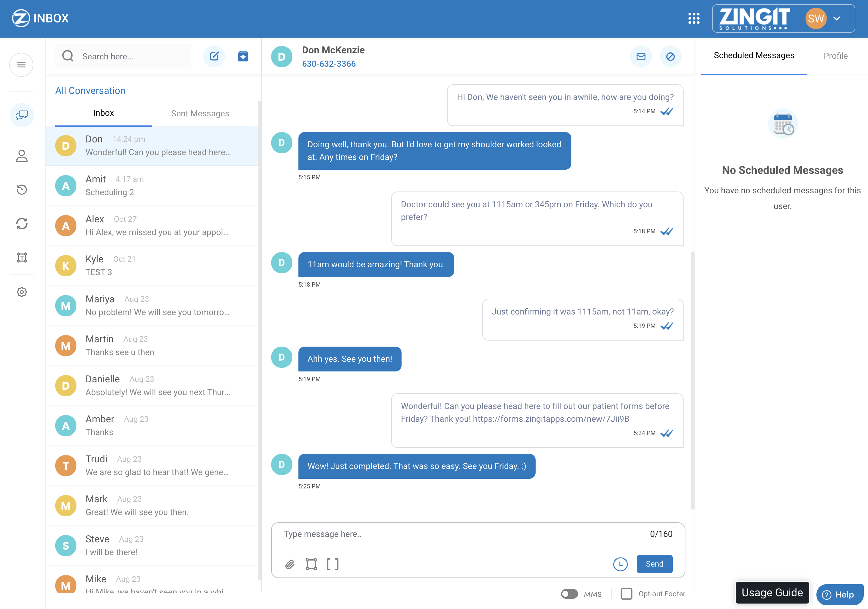This screenshot has width=868, height=609.
Task: Click the schedule message clock icon
Action: pyautogui.click(x=620, y=564)
